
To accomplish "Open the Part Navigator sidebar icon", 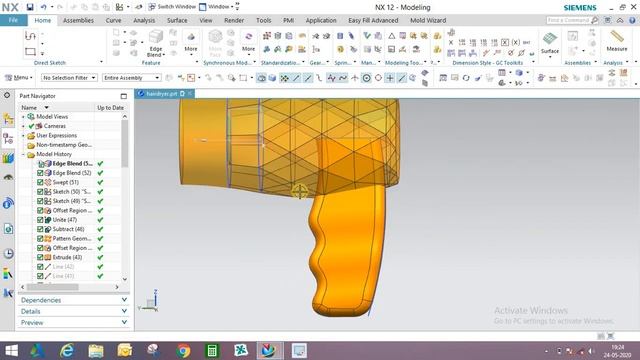I will point(8,139).
